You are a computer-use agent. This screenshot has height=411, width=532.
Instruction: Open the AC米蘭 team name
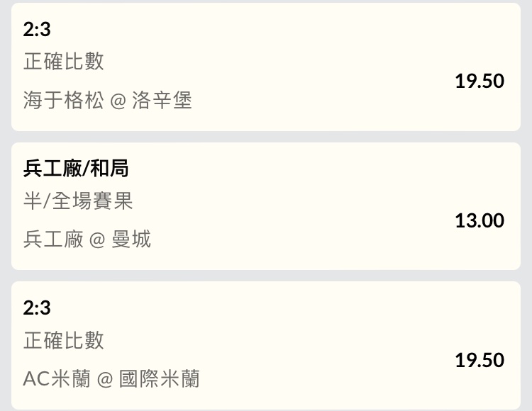[57, 379]
